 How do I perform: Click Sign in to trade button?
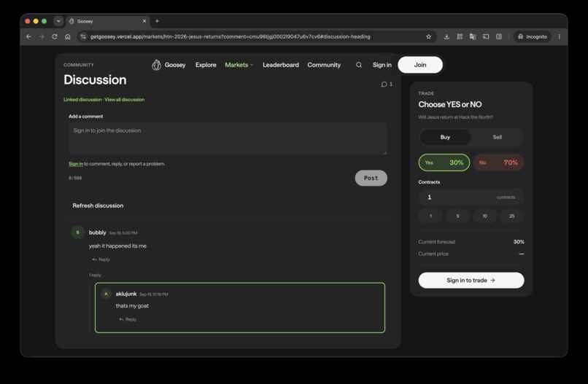[x=471, y=281]
